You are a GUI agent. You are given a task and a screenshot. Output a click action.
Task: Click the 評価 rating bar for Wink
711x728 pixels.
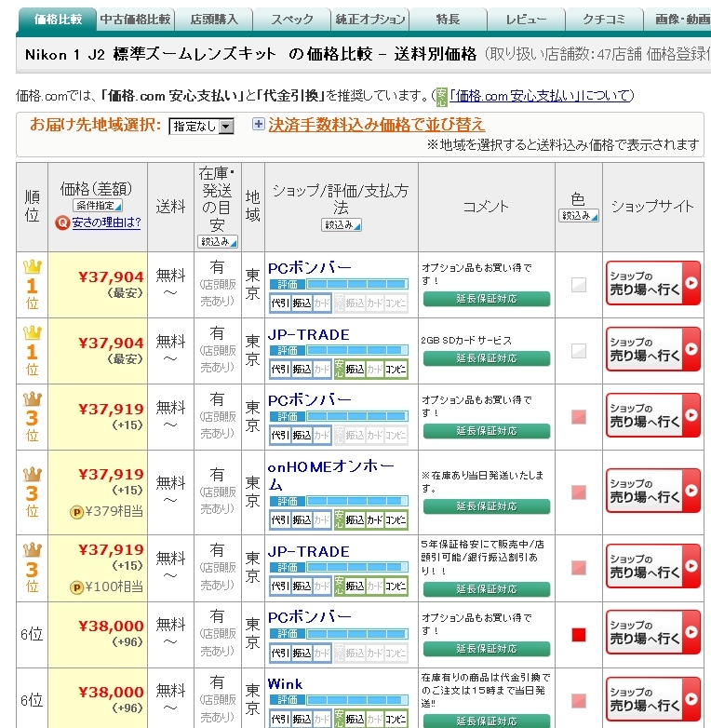click(339, 700)
